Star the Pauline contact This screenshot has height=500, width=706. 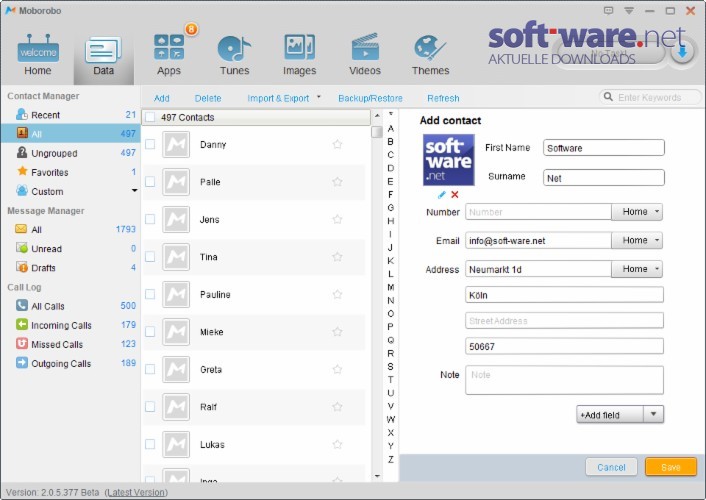pos(337,294)
